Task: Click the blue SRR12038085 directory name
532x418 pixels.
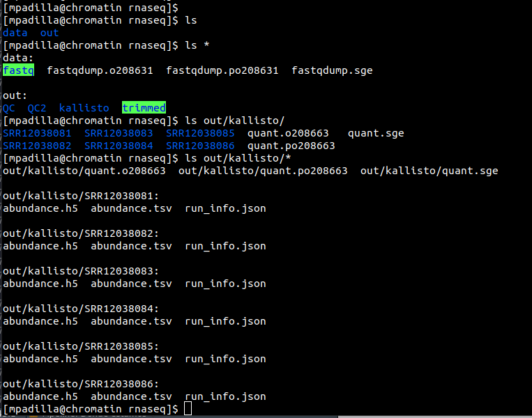Action: [200, 133]
